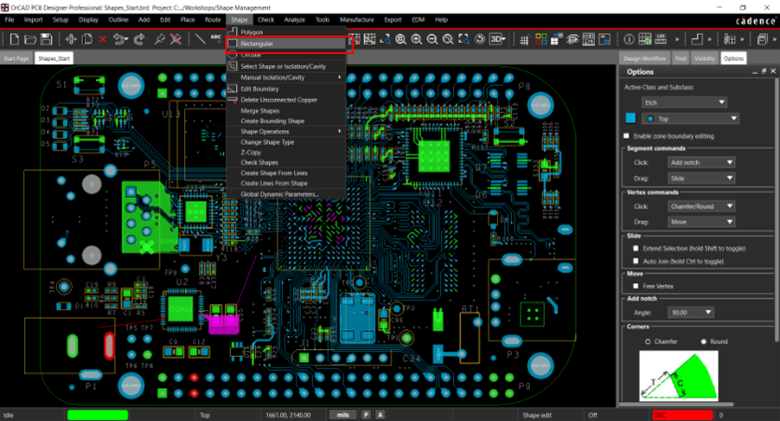Click the Fix pushpin icon

[x=159, y=39]
